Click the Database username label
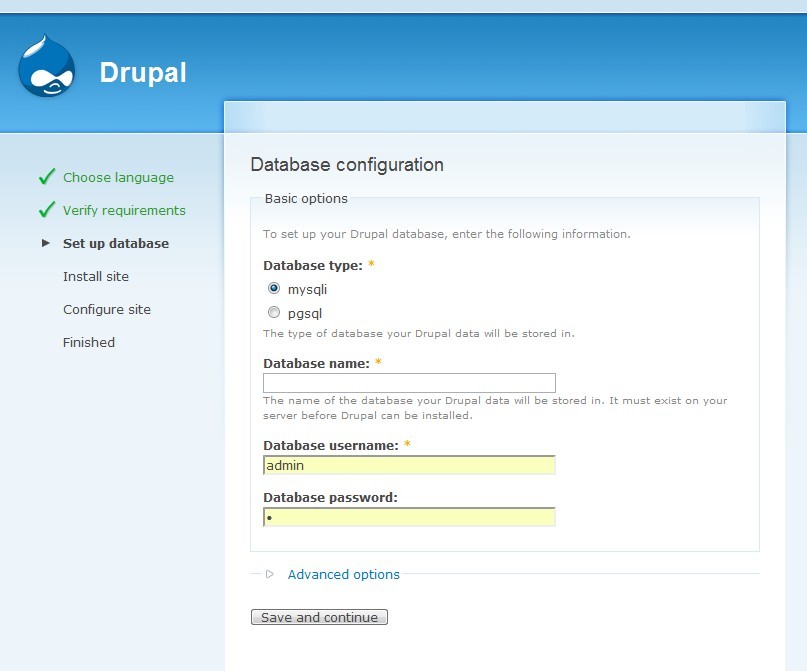 (x=331, y=446)
